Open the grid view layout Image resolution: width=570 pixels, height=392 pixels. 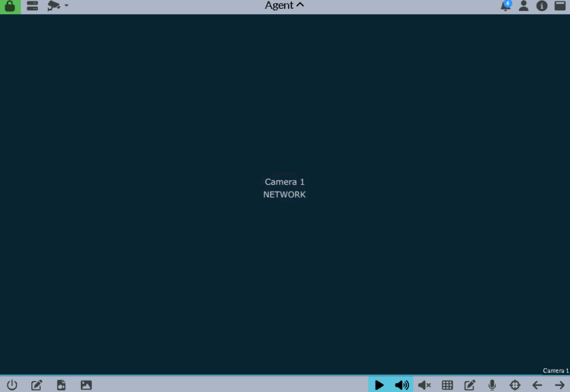click(x=448, y=385)
